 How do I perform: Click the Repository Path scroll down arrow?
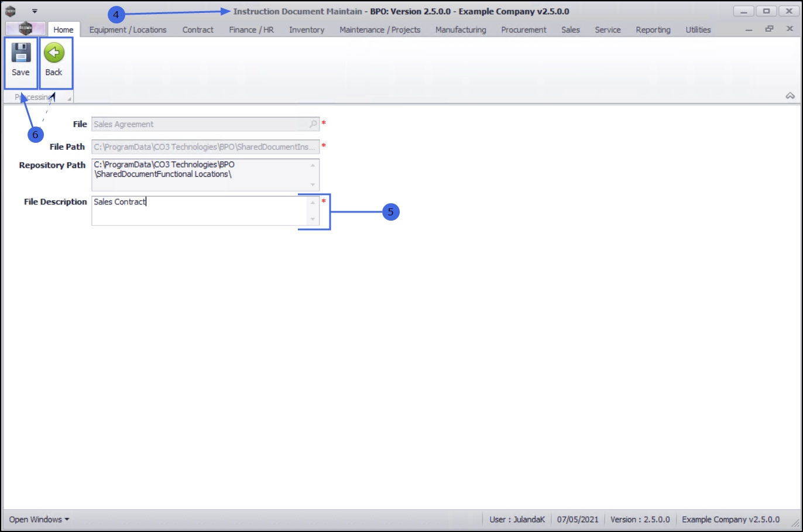[x=313, y=184]
